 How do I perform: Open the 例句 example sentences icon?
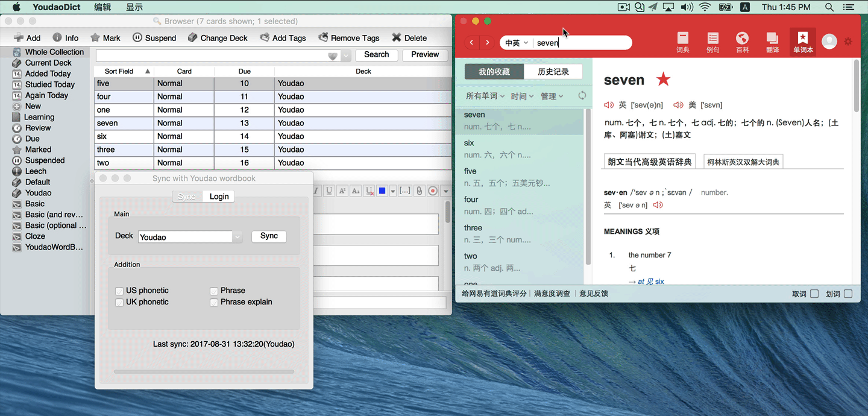point(713,42)
